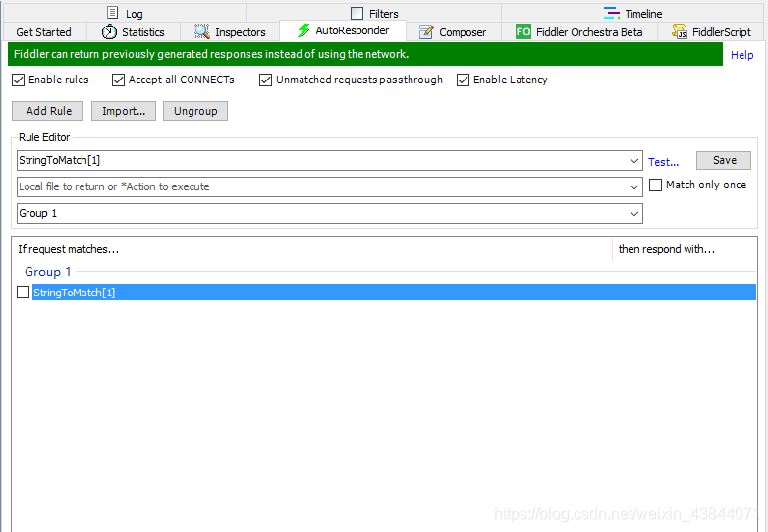Toggle Unmatched requests passthrough checkbox

click(265, 80)
